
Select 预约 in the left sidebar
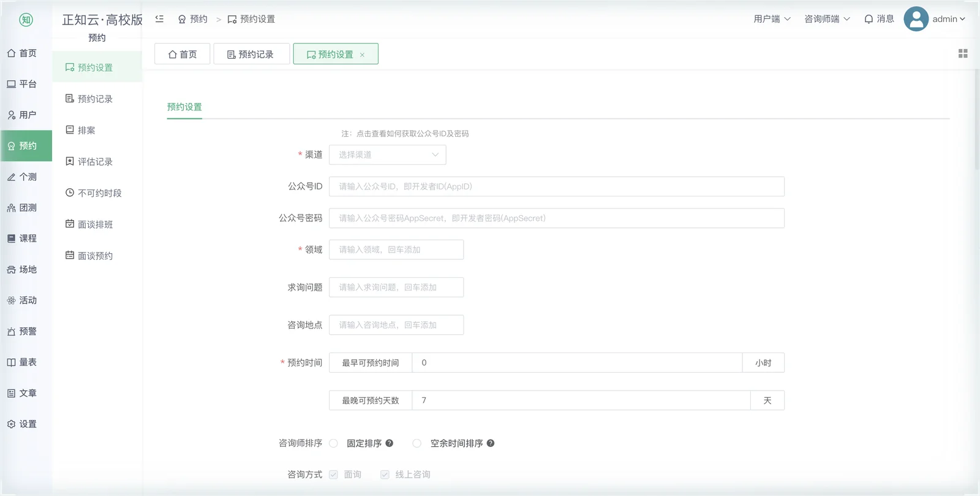click(26, 146)
